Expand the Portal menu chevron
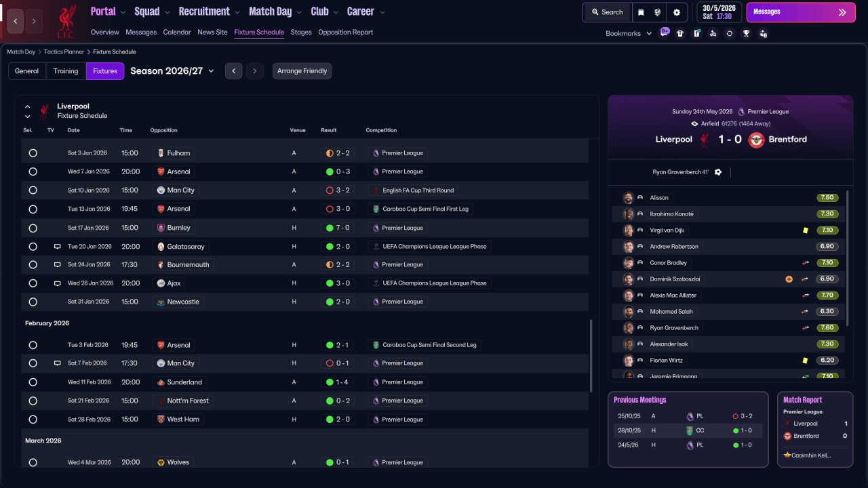This screenshot has height=488, width=868. click(x=123, y=12)
